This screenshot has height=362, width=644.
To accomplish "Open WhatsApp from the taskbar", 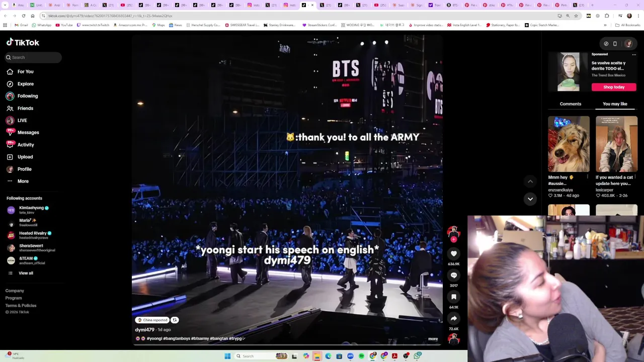I will [418, 356].
